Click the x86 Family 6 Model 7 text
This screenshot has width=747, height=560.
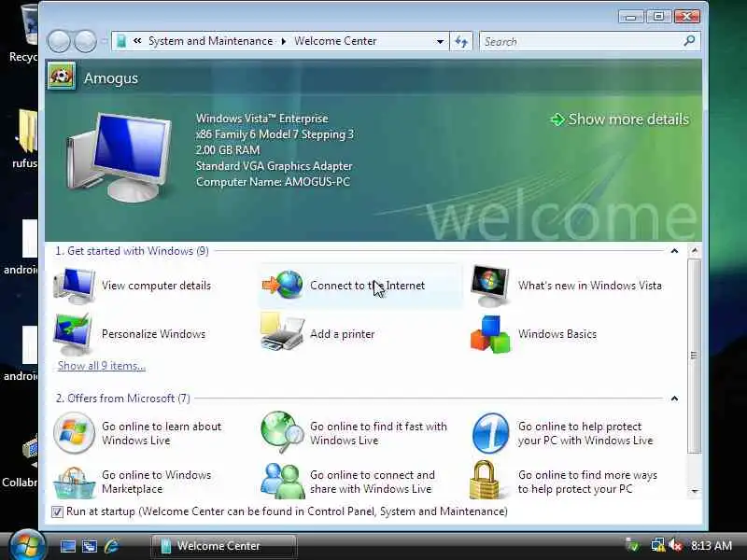point(275,134)
